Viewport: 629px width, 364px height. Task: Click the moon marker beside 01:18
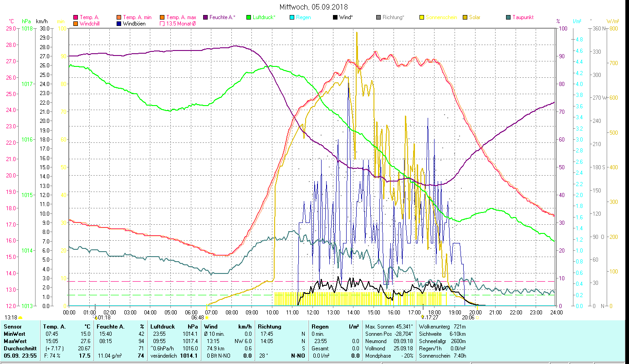point(96,317)
